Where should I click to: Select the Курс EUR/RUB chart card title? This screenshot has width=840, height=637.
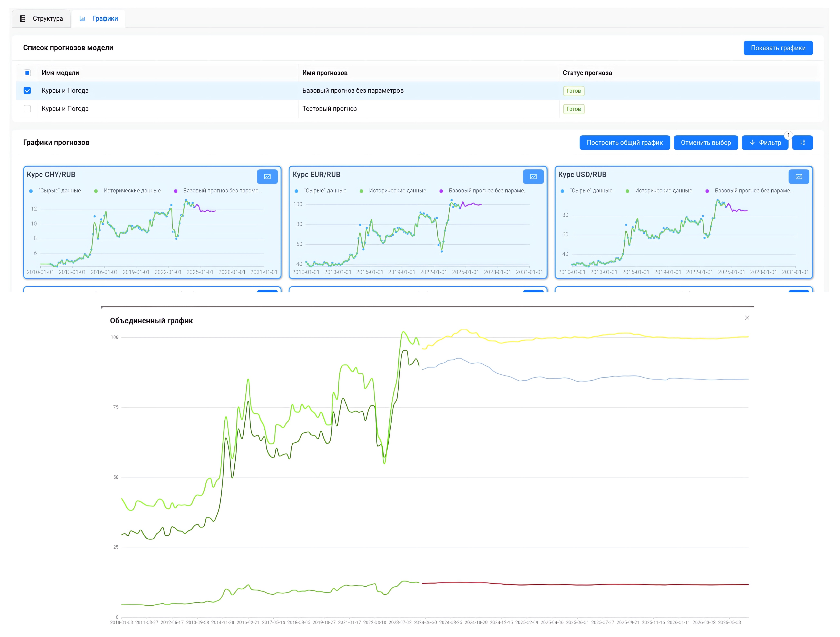tap(316, 175)
